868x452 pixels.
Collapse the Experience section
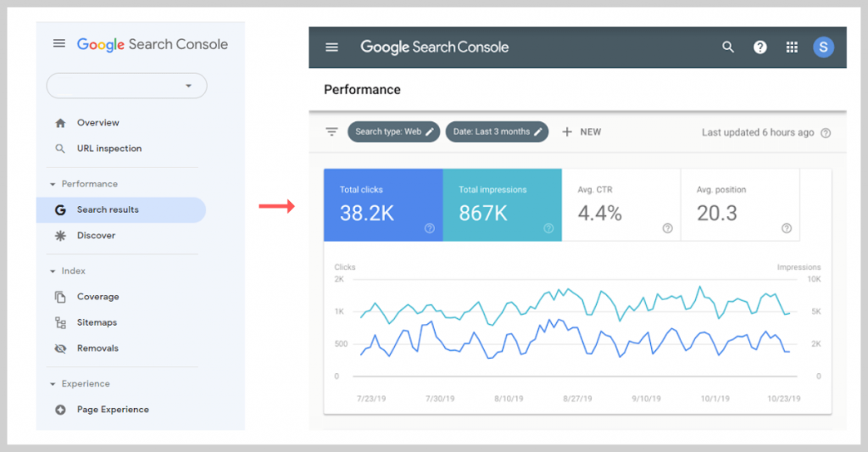click(x=53, y=384)
